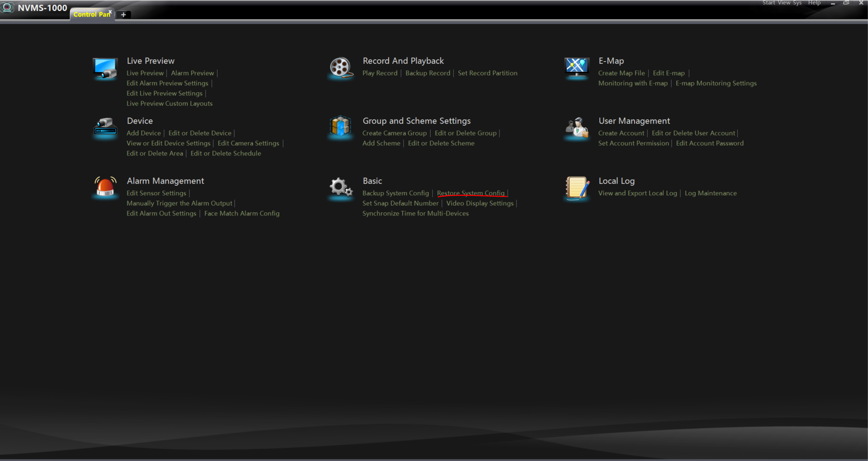Open Face Match Alarm Config
Viewport: 868px width, 461px height.
click(x=242, y=213)
